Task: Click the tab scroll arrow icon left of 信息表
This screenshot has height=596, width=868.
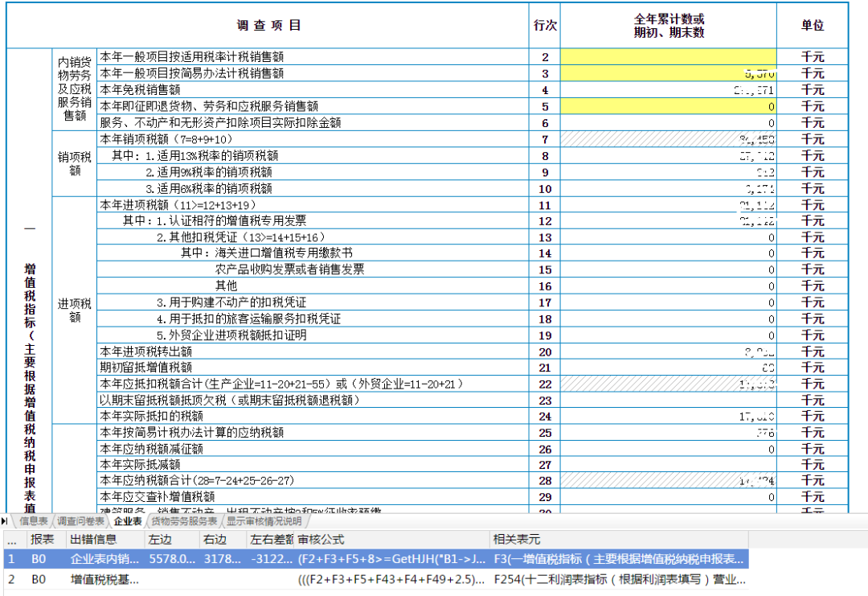Action: 6,521
